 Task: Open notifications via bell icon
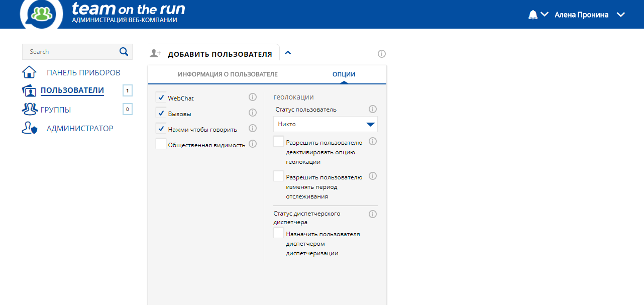pos(532,14)
